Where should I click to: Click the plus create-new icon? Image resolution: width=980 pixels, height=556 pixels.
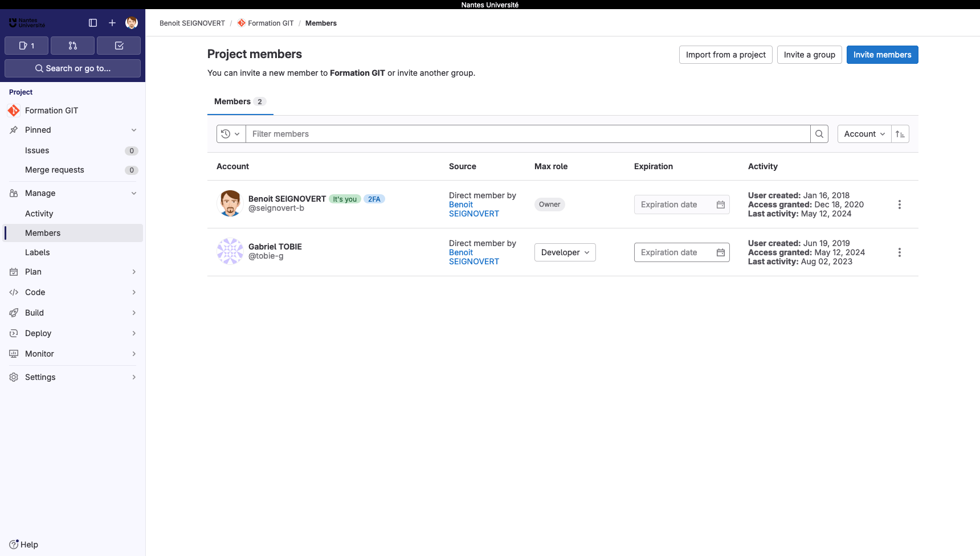(x=112, y=23)
